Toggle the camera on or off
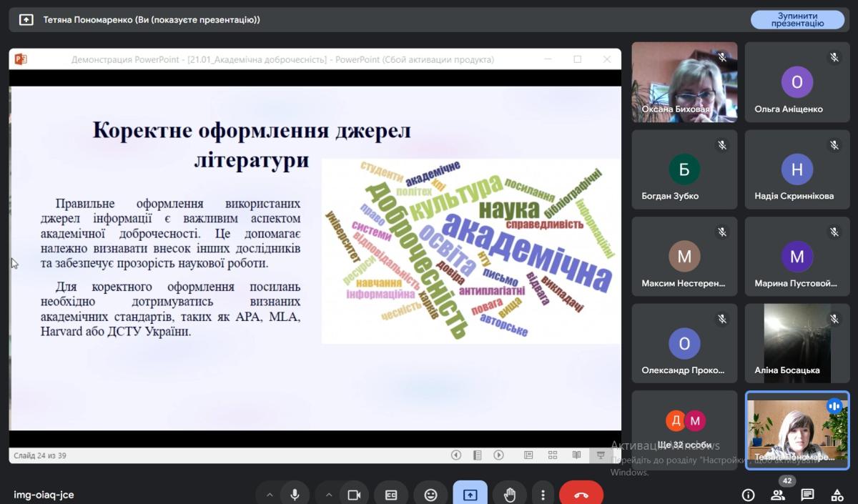Viewport: 858px width, 504px height. pyautogui.click(x=353, y=494)
